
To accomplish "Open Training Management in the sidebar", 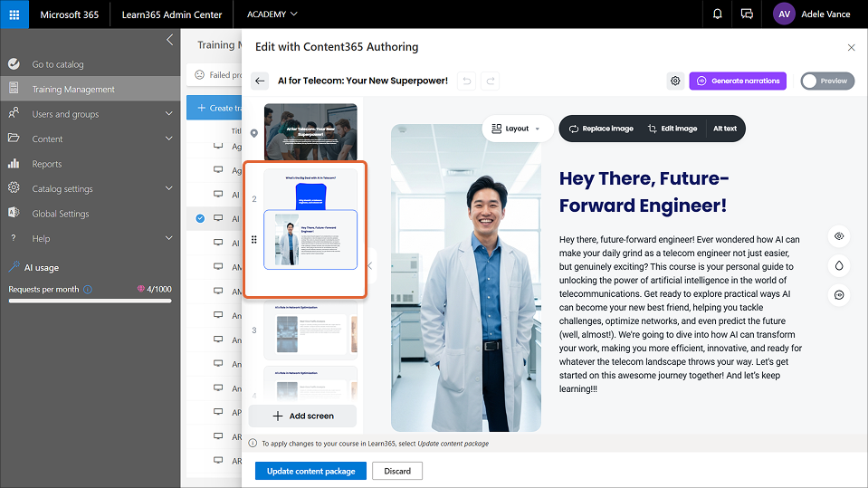I will [73, 89].
